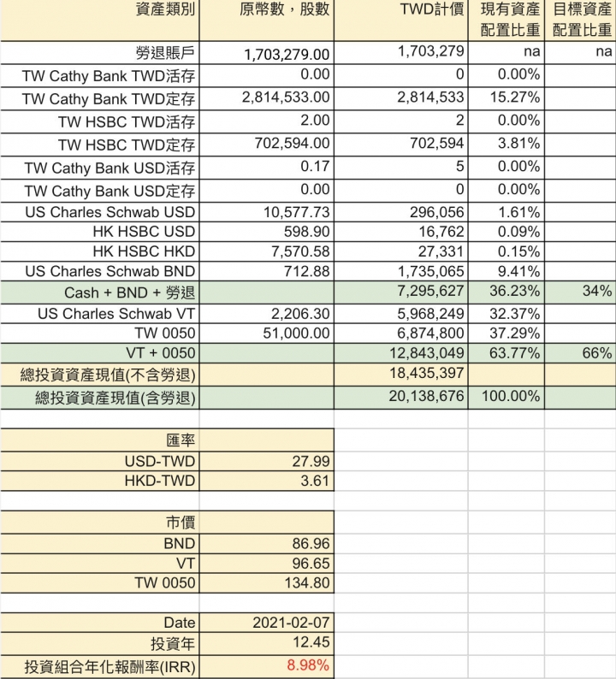
Task: Click the 598.90 amount cell
Action: pyautogui.click(x=266, y=232)
